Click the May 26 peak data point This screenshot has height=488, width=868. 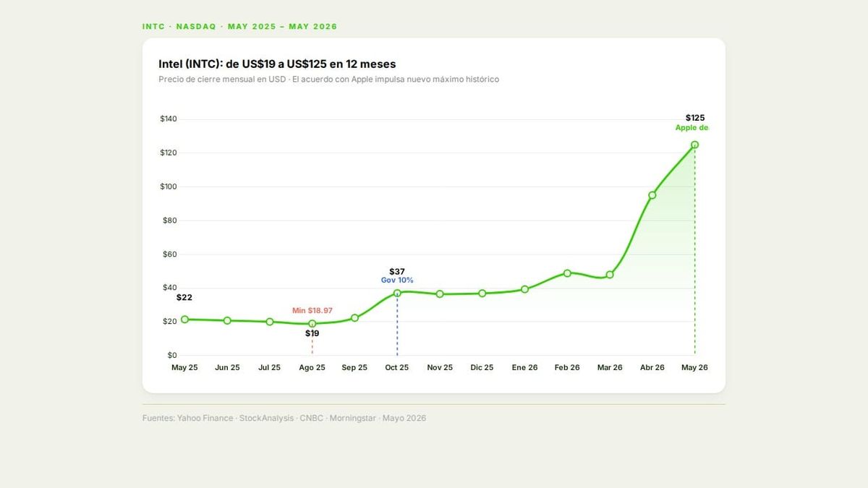pos(694,145)
